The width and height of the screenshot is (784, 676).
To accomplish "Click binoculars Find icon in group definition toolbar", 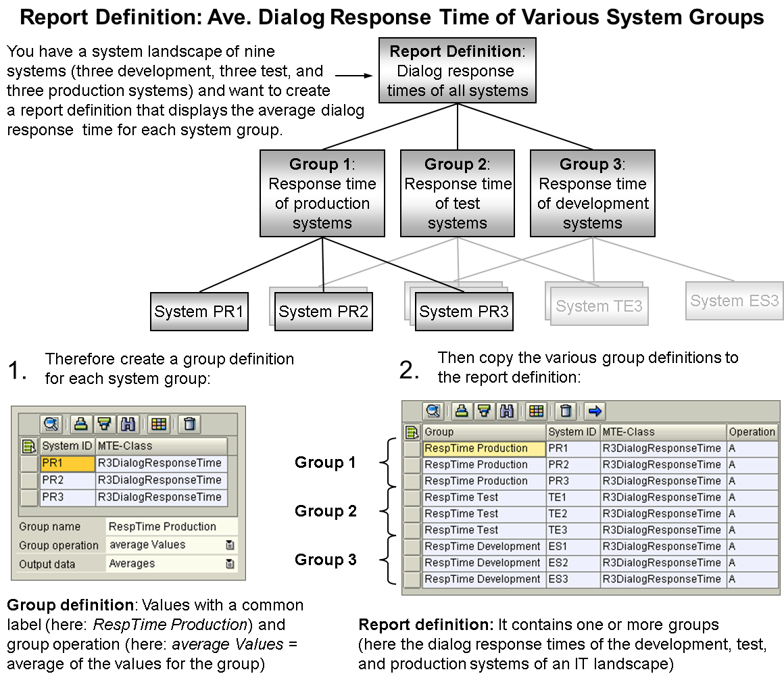I will click(x=127, y=424).
